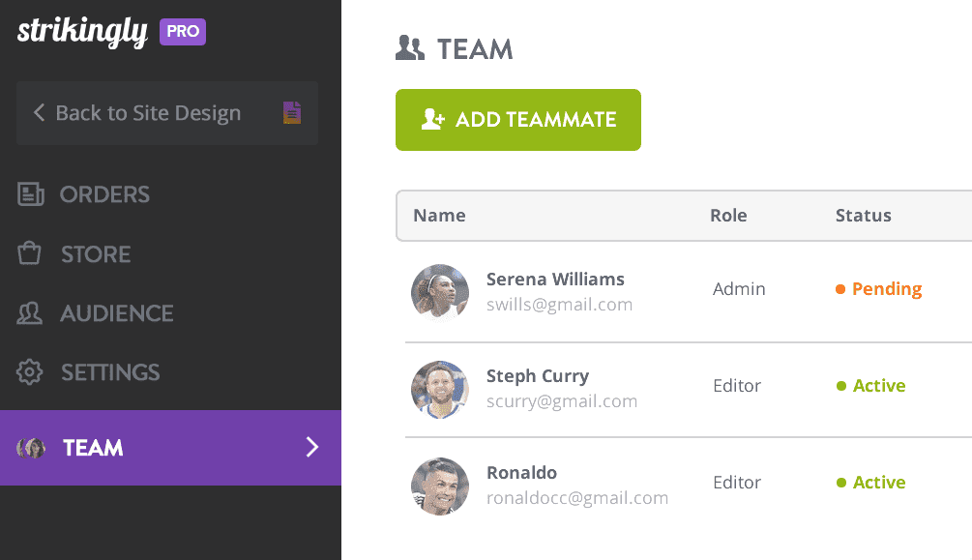Click the Store shopping bag icon

click(x=30, y=254)
